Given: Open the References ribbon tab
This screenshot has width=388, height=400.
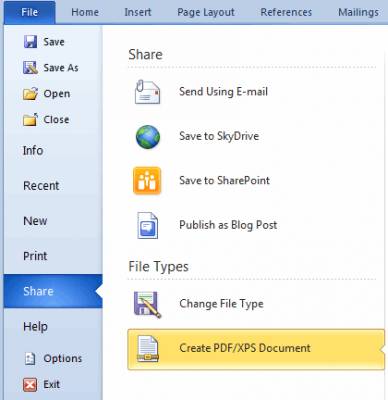Looking at the screenshot, I should [286, 12].
